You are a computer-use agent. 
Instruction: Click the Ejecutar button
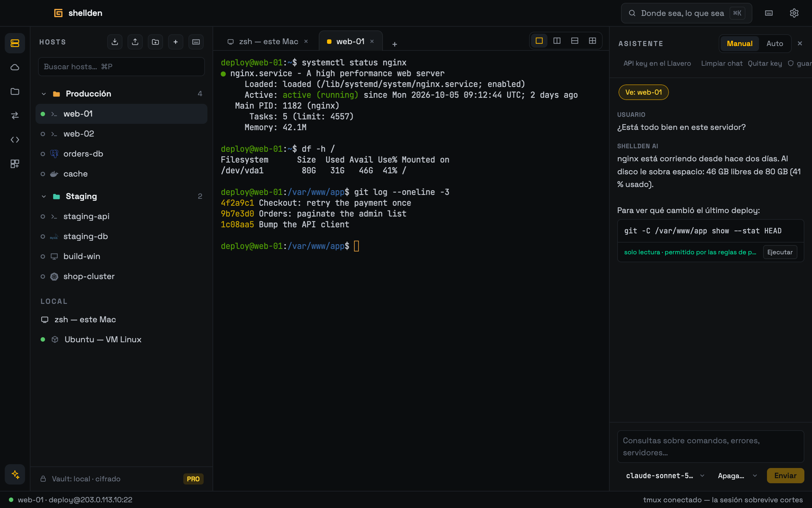point(780,252)
